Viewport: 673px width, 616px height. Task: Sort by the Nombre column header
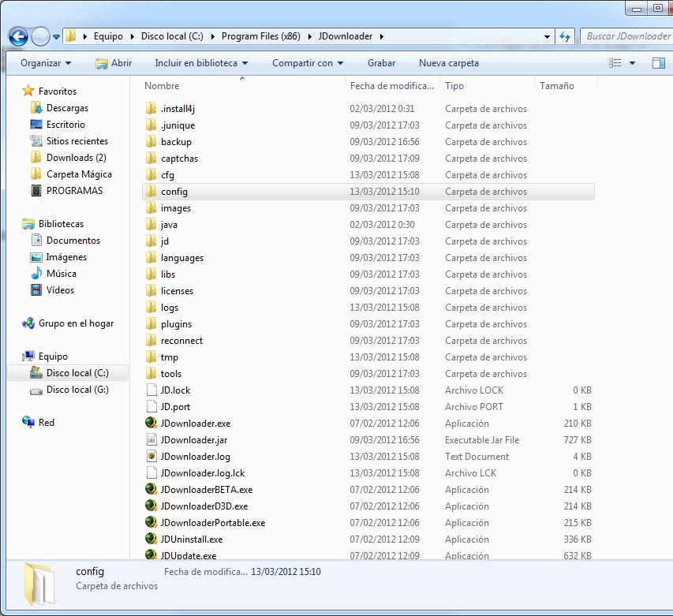pyautogui.click(x=162, y=86)
